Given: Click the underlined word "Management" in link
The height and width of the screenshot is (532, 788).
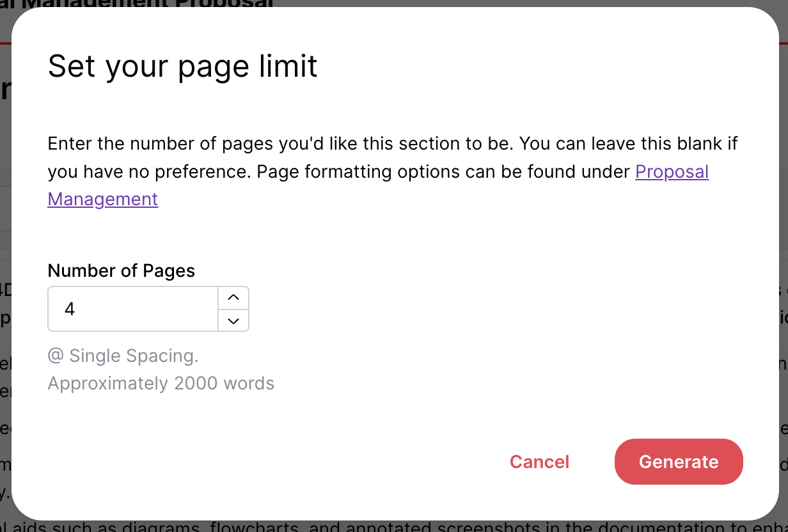Looking at the screenshot, I should (x=103, y=199).
